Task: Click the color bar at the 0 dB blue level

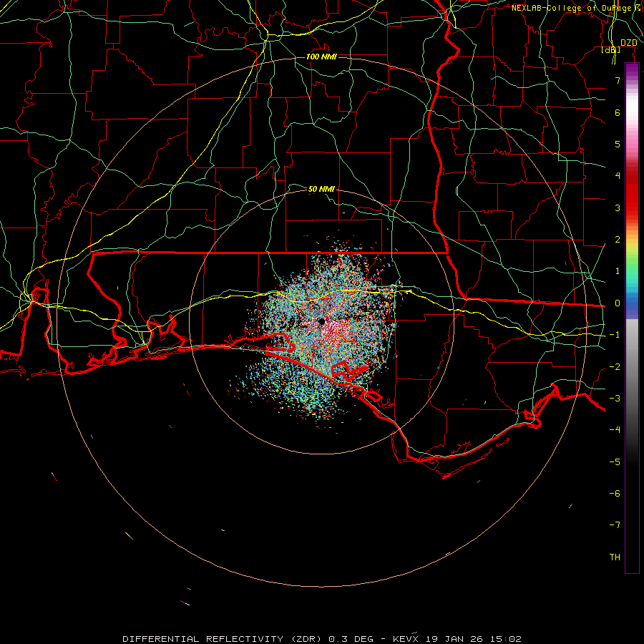Action: point(632,303)
